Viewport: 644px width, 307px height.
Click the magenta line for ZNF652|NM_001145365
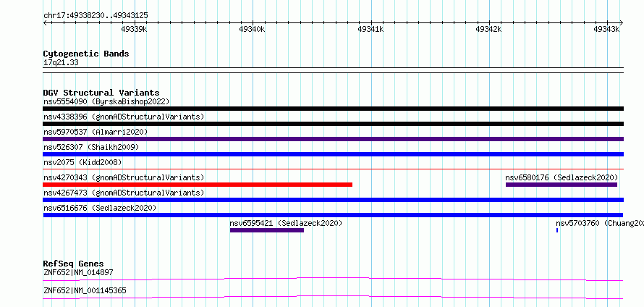tap(333, 297)
